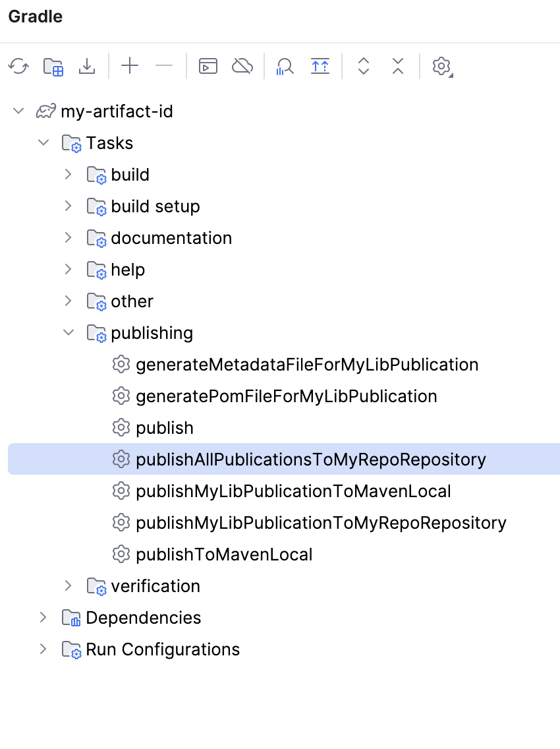This screenshot has height=749, width=560.
Task: Click the help folder icon
Action: click(x=96, y=270)
